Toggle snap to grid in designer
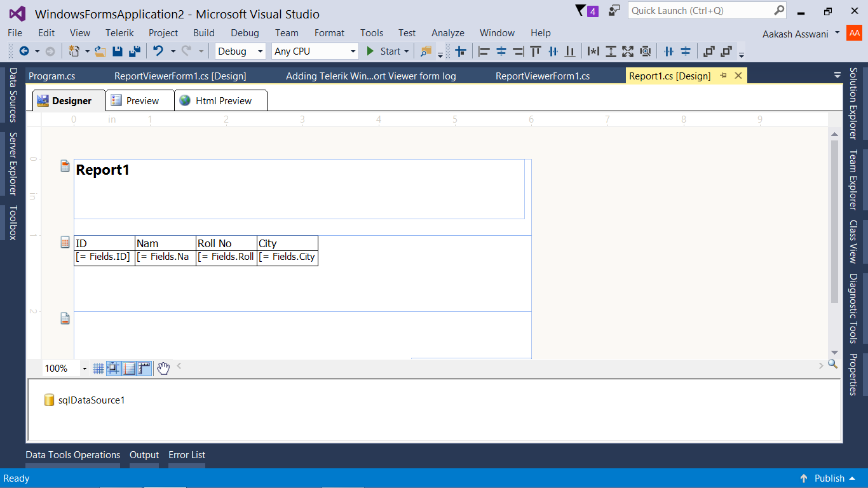868x488 pixels. [114, 368]
